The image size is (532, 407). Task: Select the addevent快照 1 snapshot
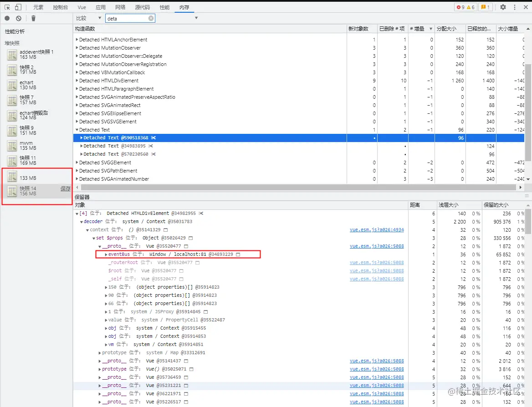pyautogui.click(x=36, y=54)
